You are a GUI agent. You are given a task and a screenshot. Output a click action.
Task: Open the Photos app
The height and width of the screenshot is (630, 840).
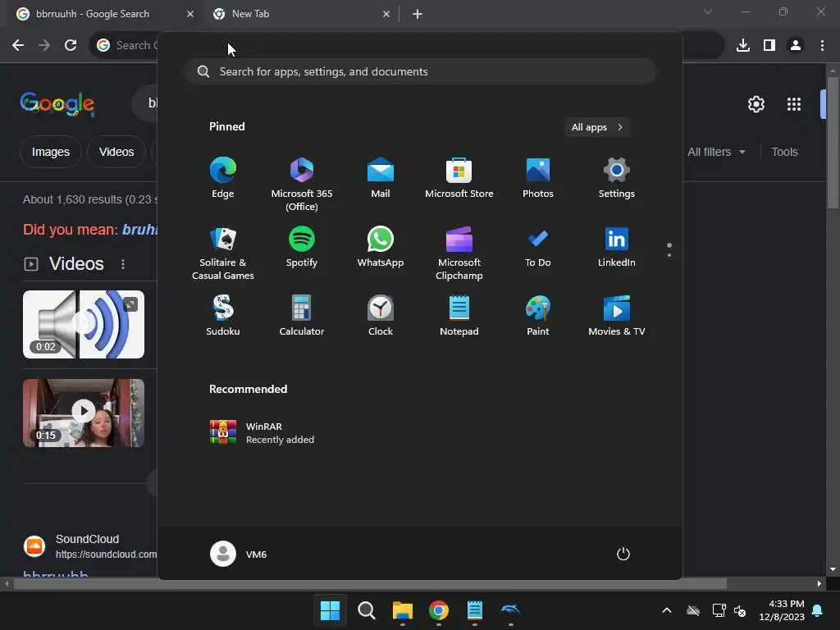(x=538, y=178)
